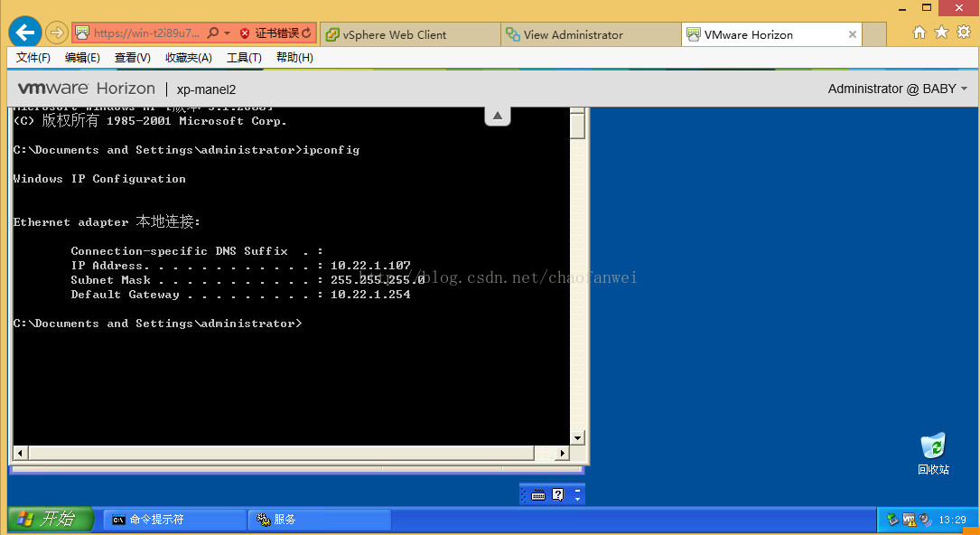Click the command prompt vertical scrollbar up arrow

578,111
